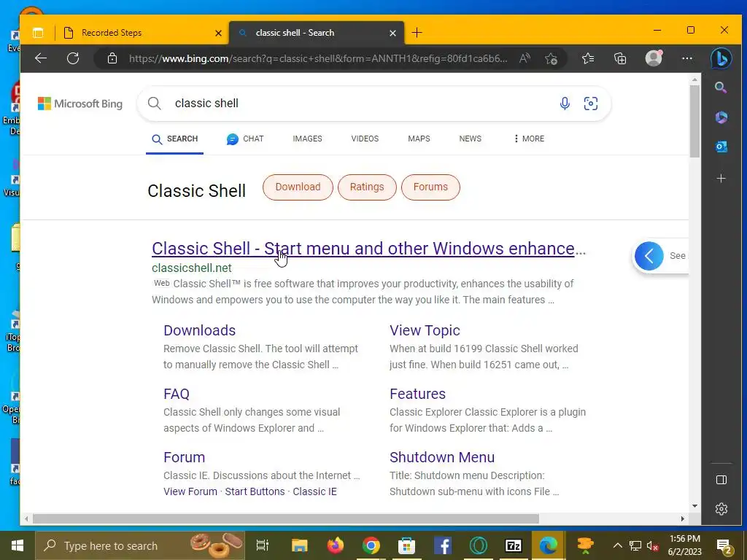Refresh the Bing search page

[73, 58]
